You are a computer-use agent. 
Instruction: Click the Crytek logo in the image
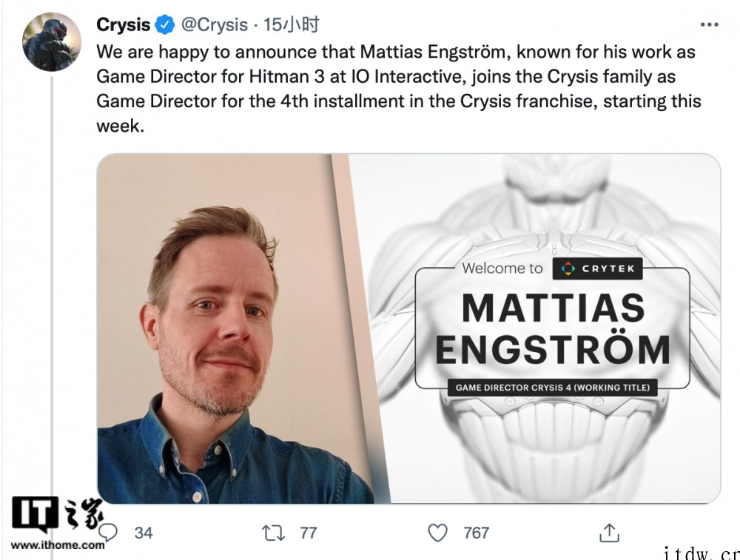pos(597,269)
